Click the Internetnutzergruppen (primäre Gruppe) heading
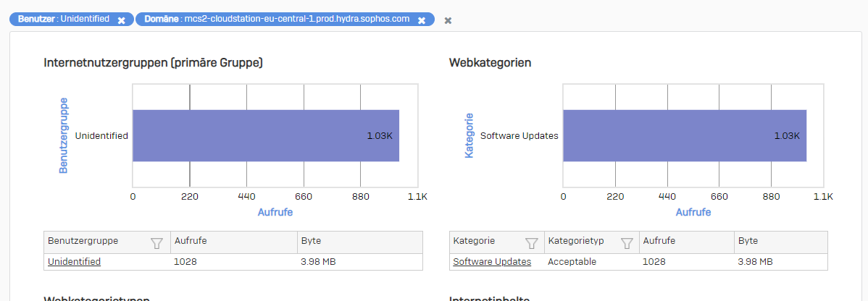Image resolution: width=868 pixels, height=301 pixels. [154, 63]
